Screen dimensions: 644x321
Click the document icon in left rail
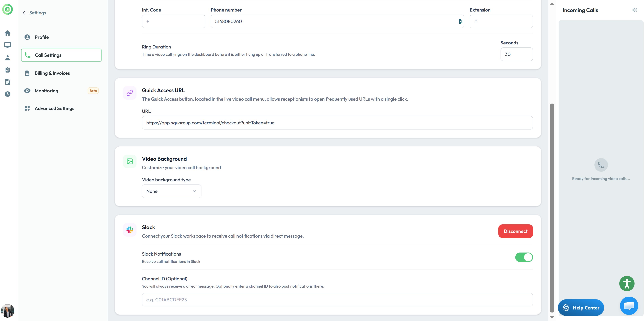[x=7, y=82]
